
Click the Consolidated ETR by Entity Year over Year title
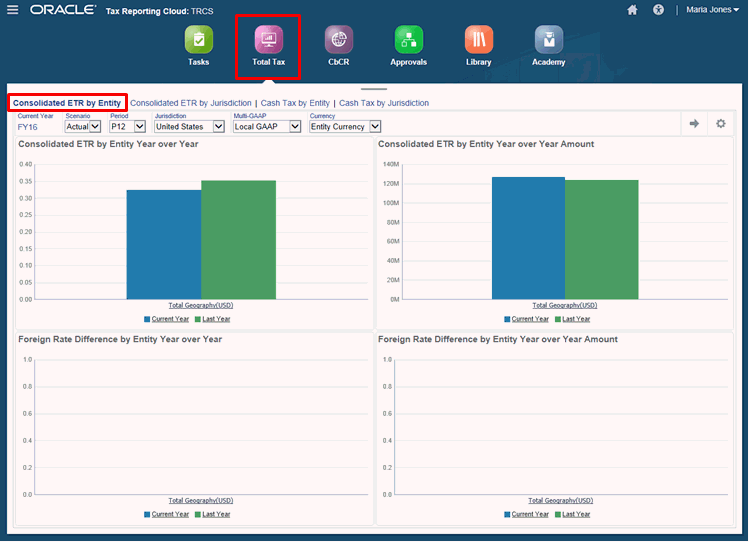coord(108,144)
